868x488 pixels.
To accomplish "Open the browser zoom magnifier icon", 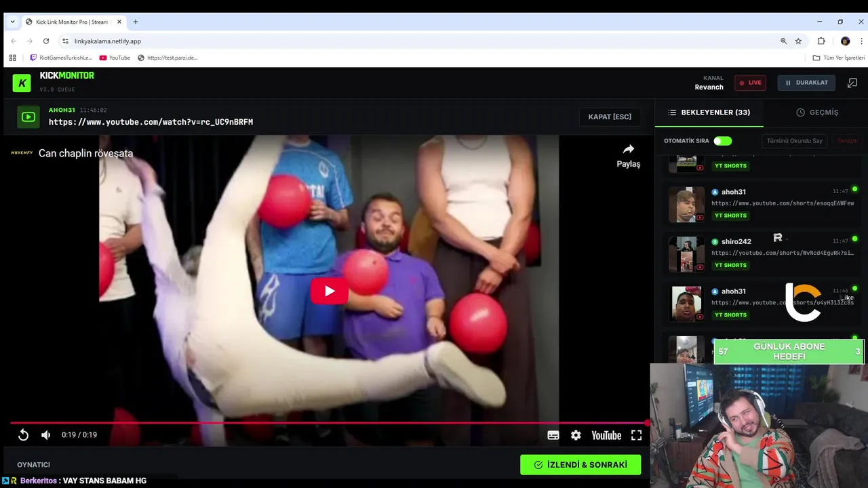I will (783, 41).
